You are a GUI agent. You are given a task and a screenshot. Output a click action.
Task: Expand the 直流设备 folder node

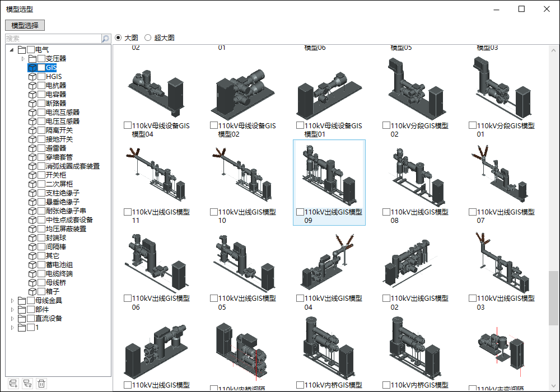[x=12, y=319]
